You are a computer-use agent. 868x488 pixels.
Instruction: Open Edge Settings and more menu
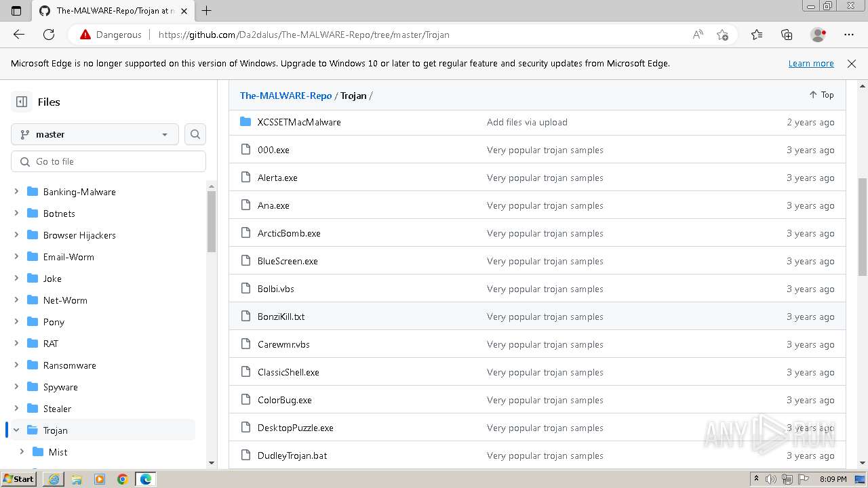tap(849, 35)
